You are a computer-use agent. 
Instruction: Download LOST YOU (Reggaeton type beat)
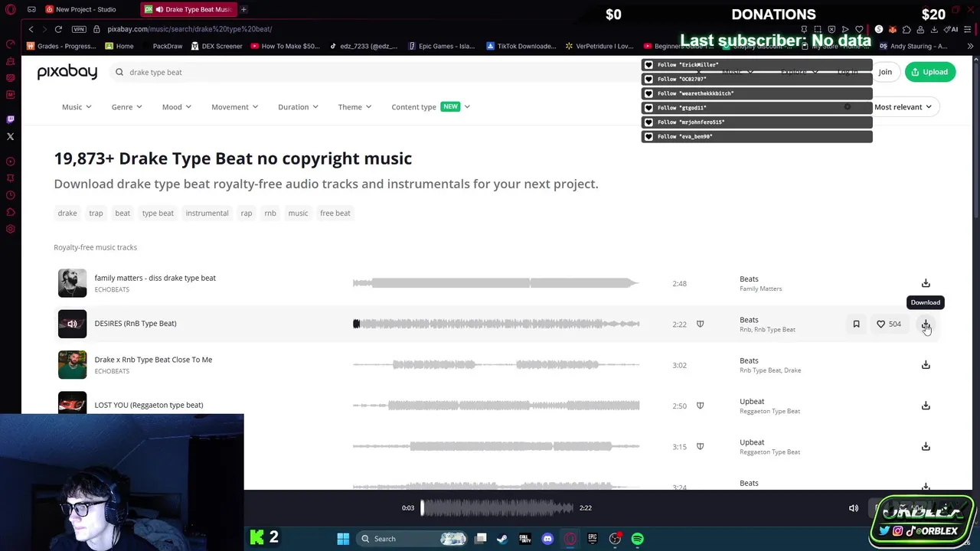(926, 406)
